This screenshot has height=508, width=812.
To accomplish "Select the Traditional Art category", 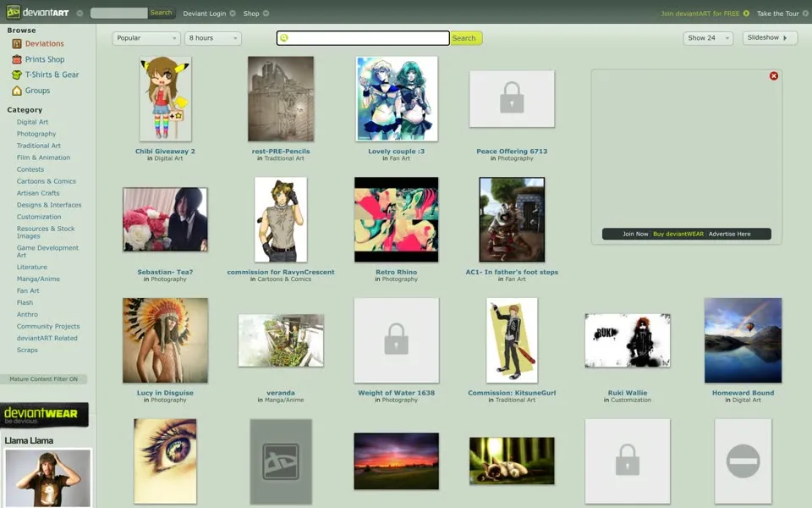I will coord(39,146).
